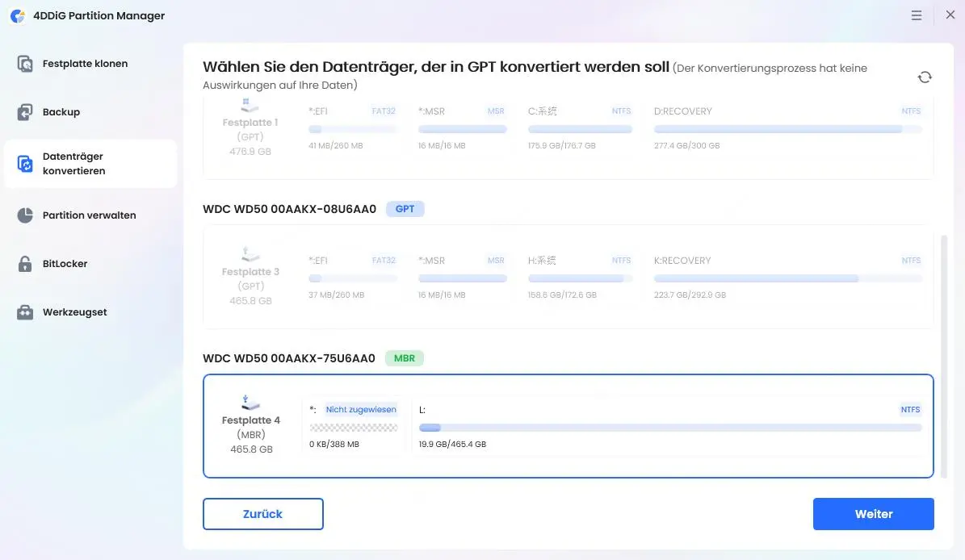
Task: Open the Werkzeugset section
Action: pos(90,312)
